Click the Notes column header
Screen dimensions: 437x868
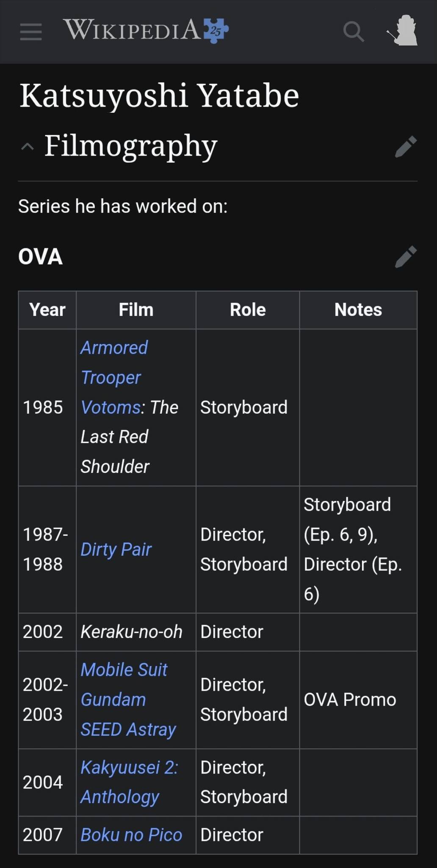pyautogui.click(x=358, y=310)
